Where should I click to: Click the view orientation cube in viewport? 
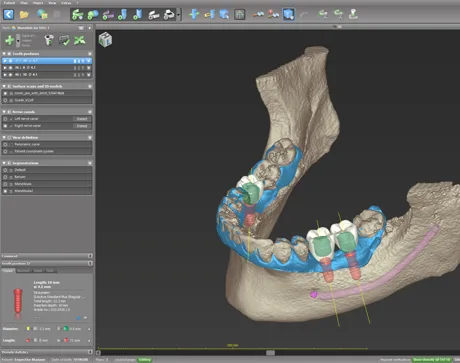[105, 40]
